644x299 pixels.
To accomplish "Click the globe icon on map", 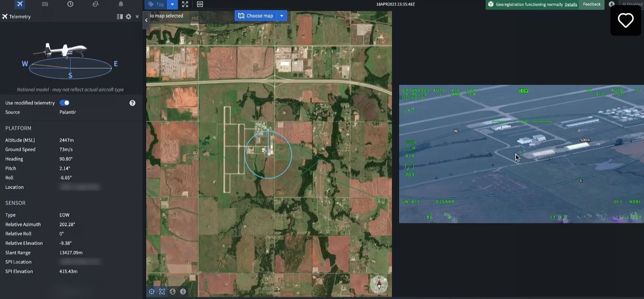I will pos(173,291).
